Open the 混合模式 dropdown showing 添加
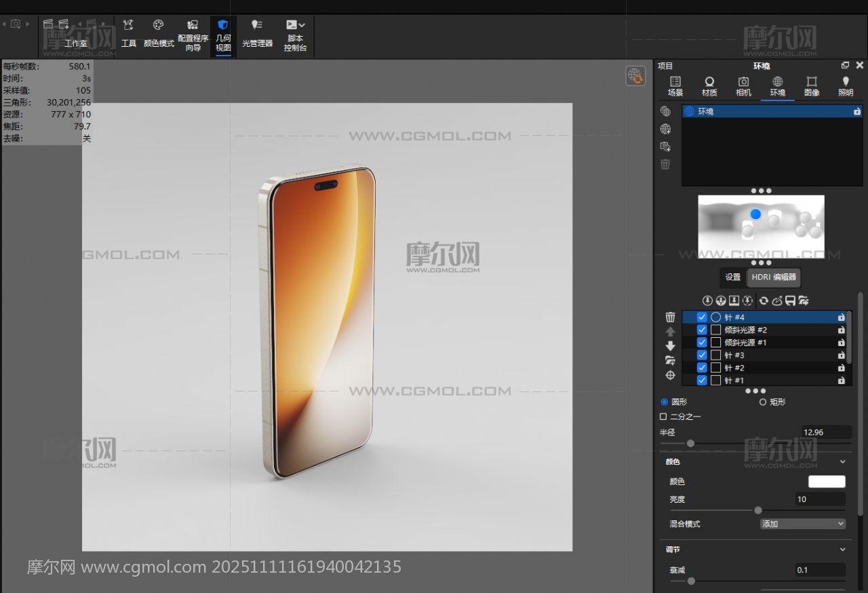Viewport: 868px width, 593px height. 803,524
